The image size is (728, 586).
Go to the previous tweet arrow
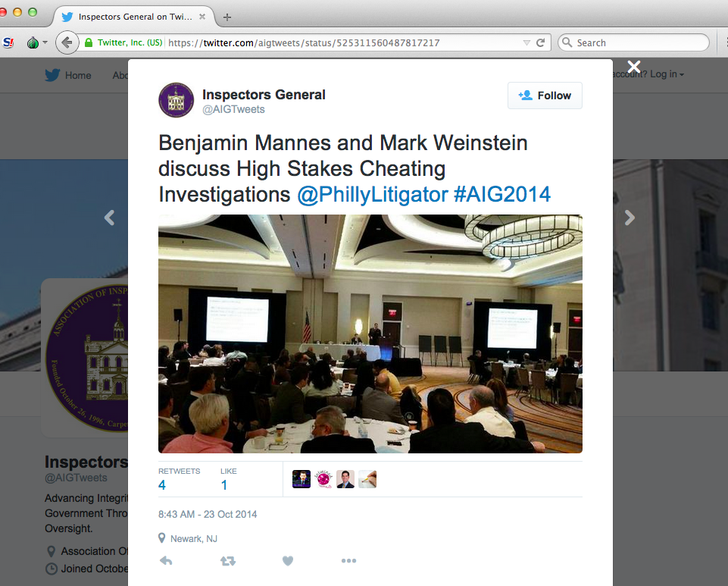click(109, 218)
